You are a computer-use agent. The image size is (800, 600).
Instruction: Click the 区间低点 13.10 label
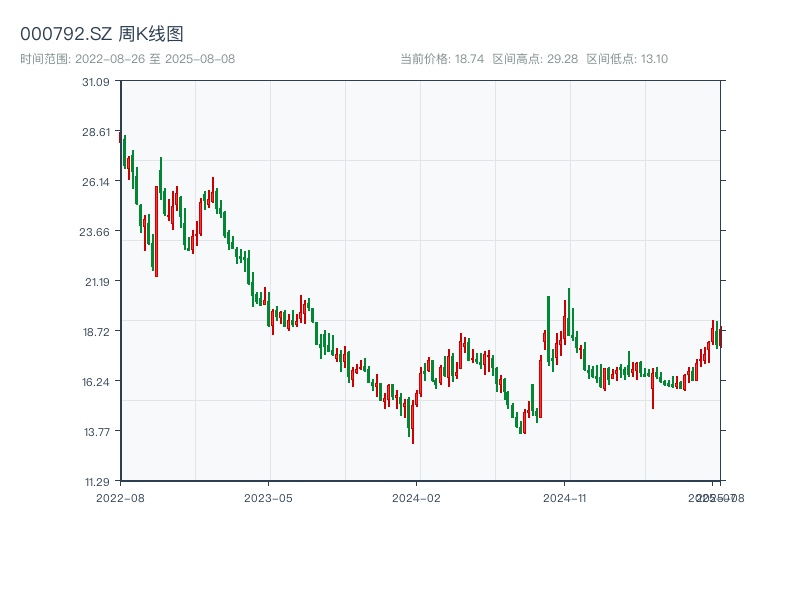coord(627,59)
